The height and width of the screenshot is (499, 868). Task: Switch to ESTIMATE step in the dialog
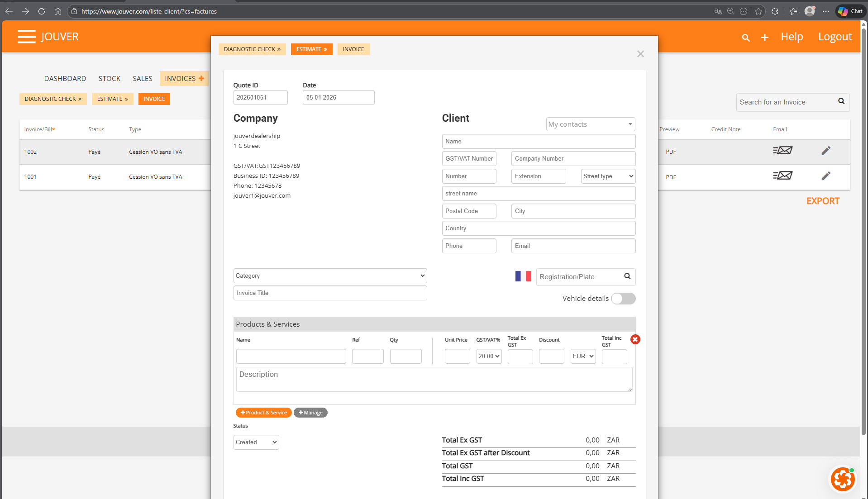[312, 49]
